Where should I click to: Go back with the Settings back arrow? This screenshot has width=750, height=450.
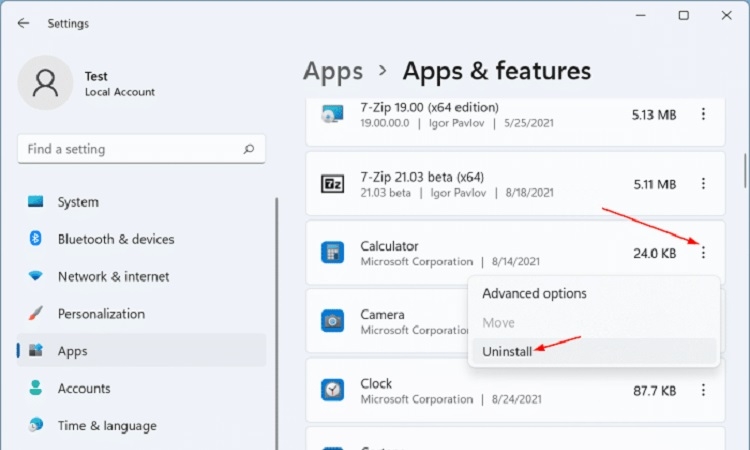pos(23,23)
